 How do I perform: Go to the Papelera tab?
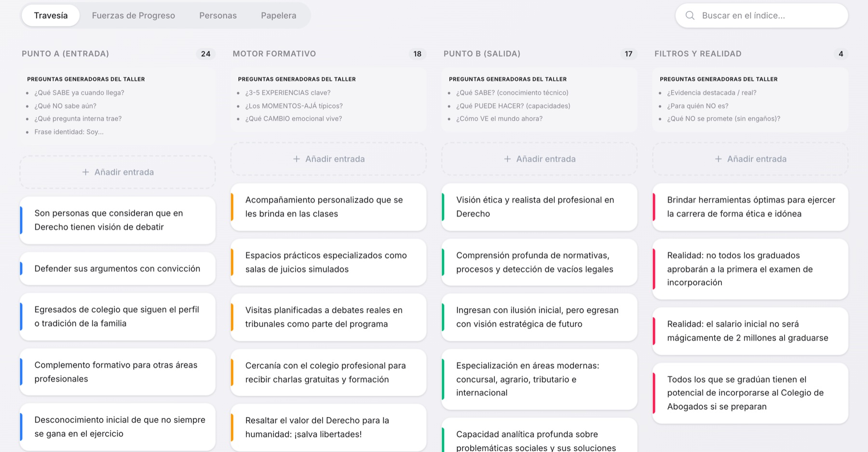[278, 15]
